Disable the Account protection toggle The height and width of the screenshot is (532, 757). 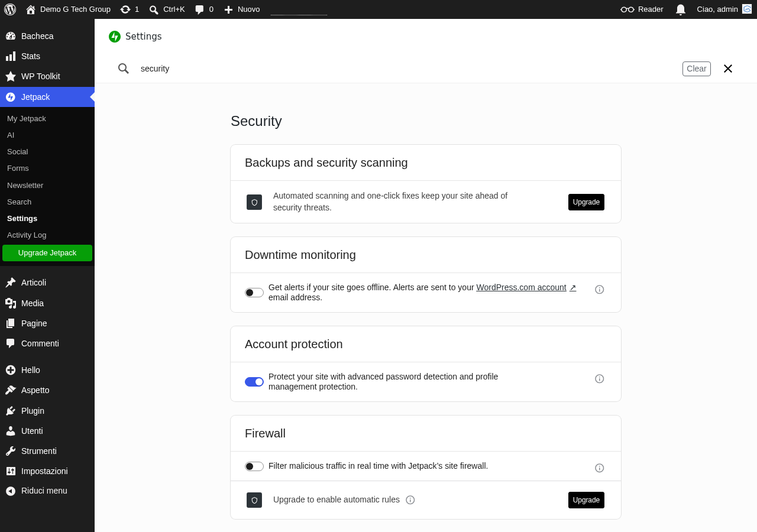click(254, 382)
